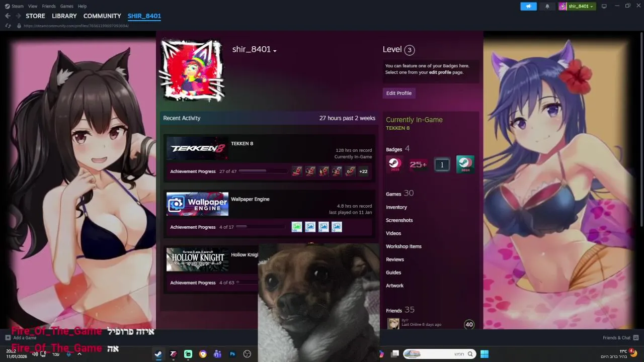Open the Artwork link
This screenshot has width=644, height=362.
click(x=394, y=286)
